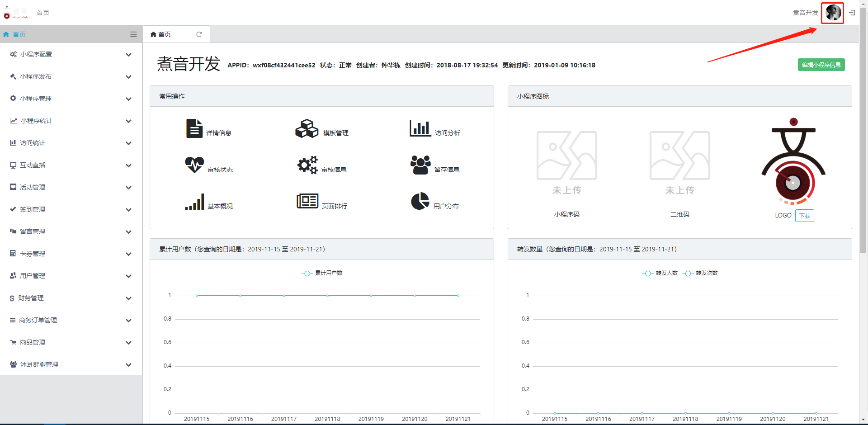Click the user avatar in the top right

pos(832,13)
